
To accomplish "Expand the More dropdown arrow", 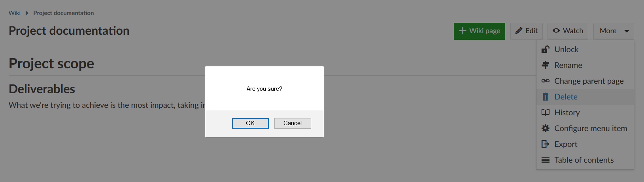I will tap(627, 31).
